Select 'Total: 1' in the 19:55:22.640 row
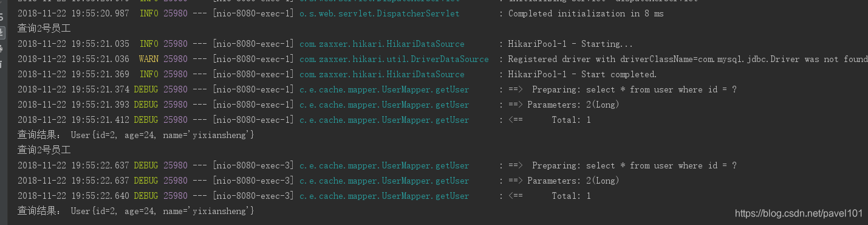This screenshot has width=868, height=225. [571, 196]
